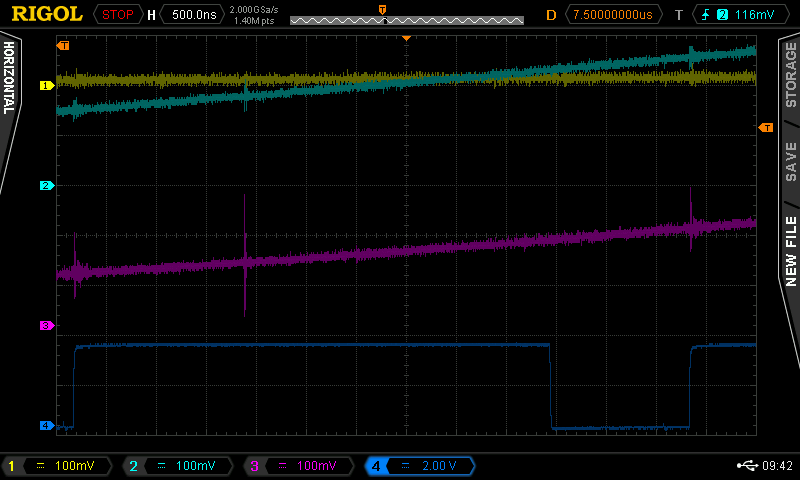Click channel 1 100mV scale readout
Screen dimensions: 800x480
74,466
